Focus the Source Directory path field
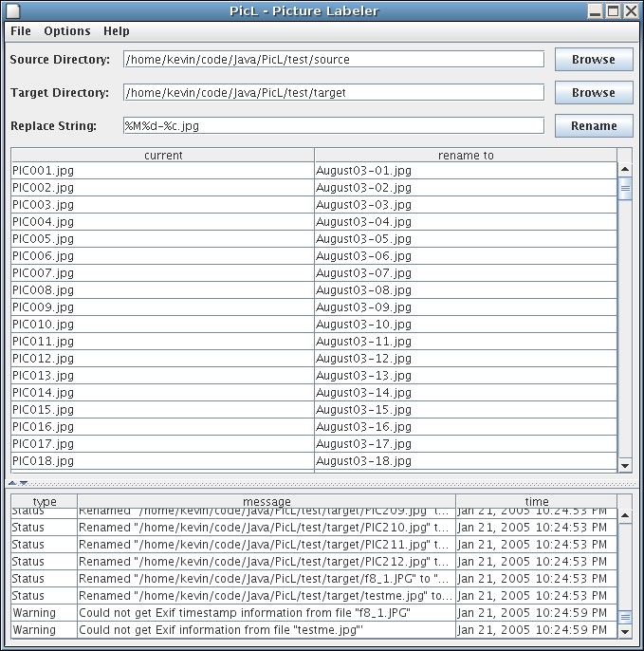The width and height of the screenshot is (644, 651). 333,60
